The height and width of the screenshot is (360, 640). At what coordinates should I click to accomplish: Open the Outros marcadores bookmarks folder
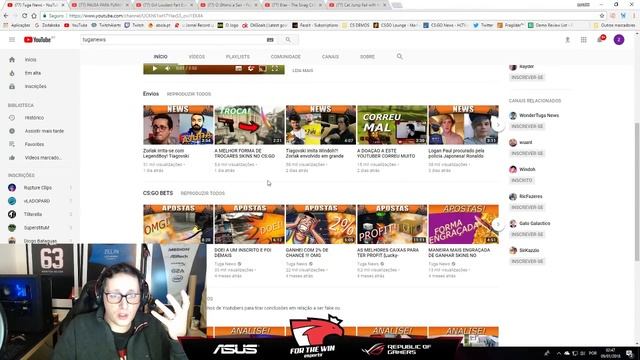pyautogui.click(x=616, y=25)
